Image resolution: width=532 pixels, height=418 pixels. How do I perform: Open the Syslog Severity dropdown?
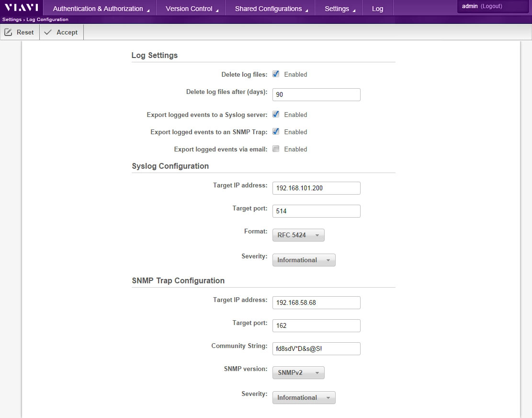coord(304,260)
